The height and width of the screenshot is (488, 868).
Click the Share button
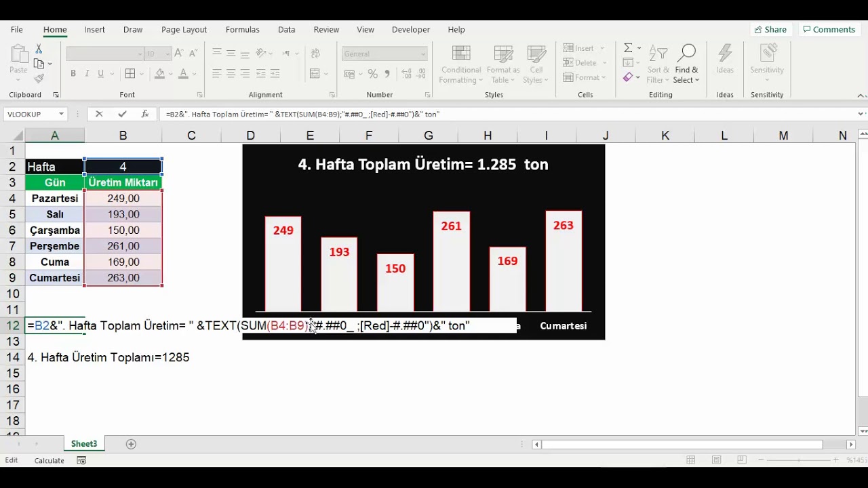pyautogui.click(x=770, y=30)
